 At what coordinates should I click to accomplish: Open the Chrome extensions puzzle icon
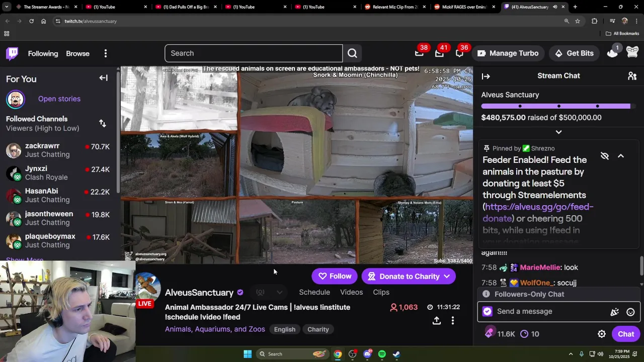tap(594, 21)
